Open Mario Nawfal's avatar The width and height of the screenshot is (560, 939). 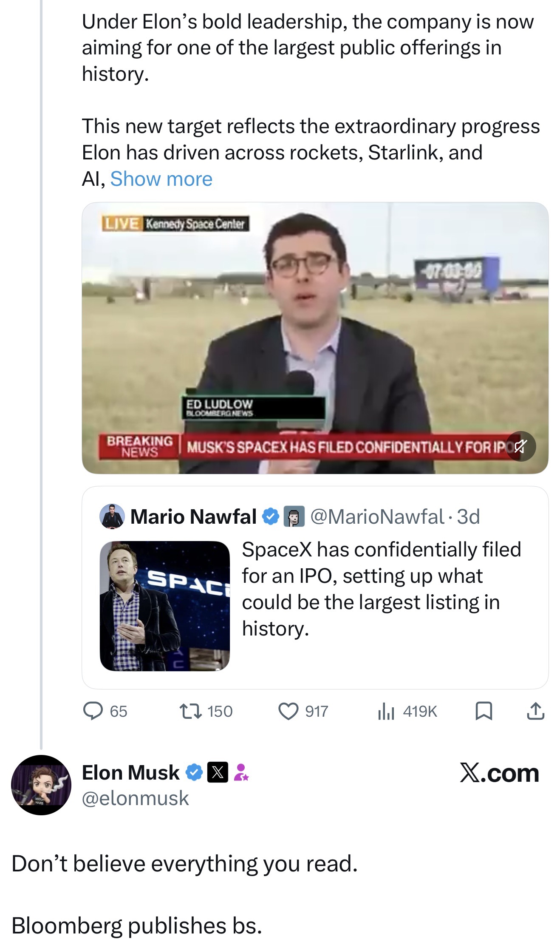click(x=112, y=516)
